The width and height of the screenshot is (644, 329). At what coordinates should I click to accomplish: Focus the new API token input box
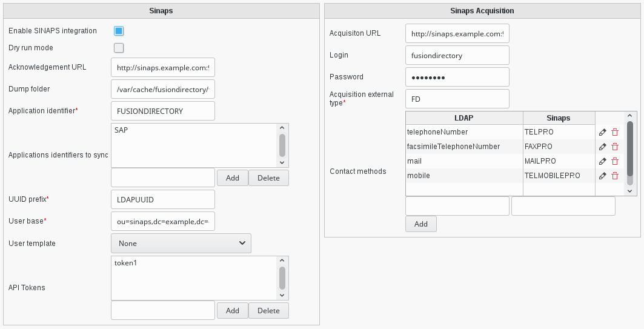[162, 310]
